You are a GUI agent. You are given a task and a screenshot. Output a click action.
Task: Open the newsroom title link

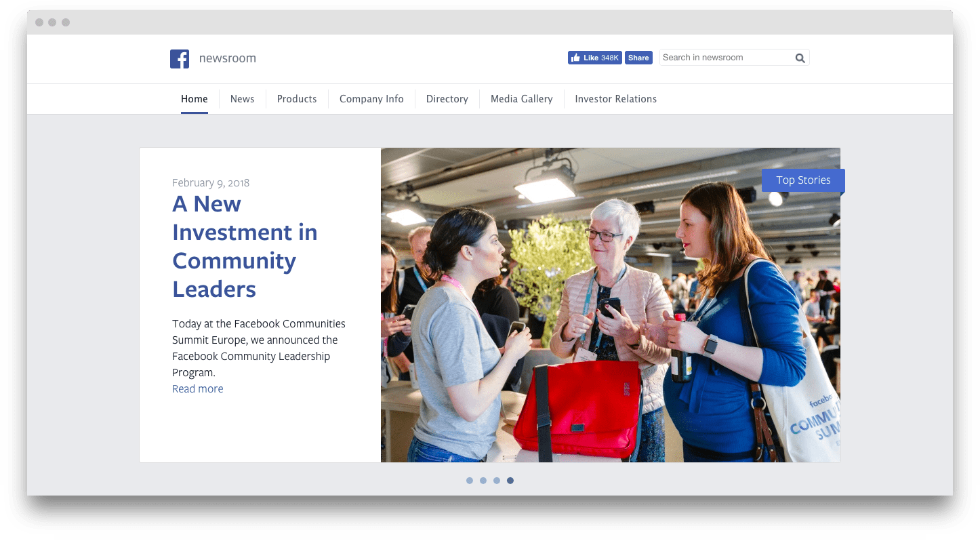click(228, 58)
